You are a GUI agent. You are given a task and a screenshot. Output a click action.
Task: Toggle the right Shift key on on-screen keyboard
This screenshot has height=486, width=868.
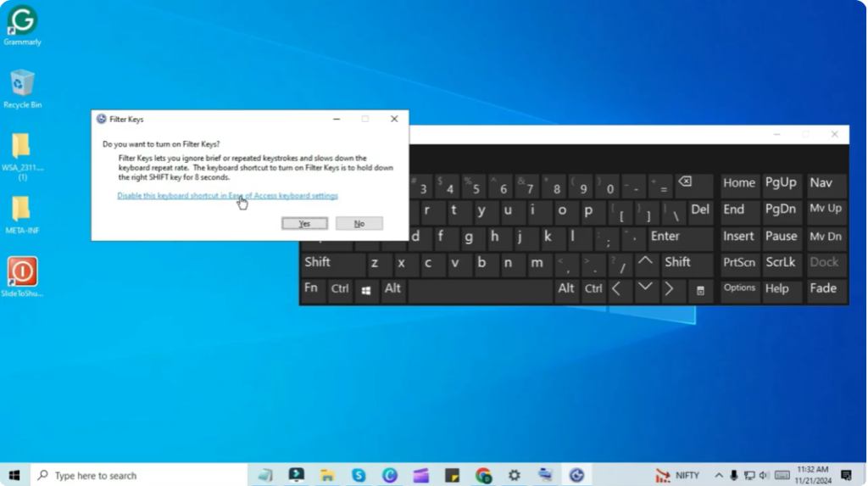[687, 265]
